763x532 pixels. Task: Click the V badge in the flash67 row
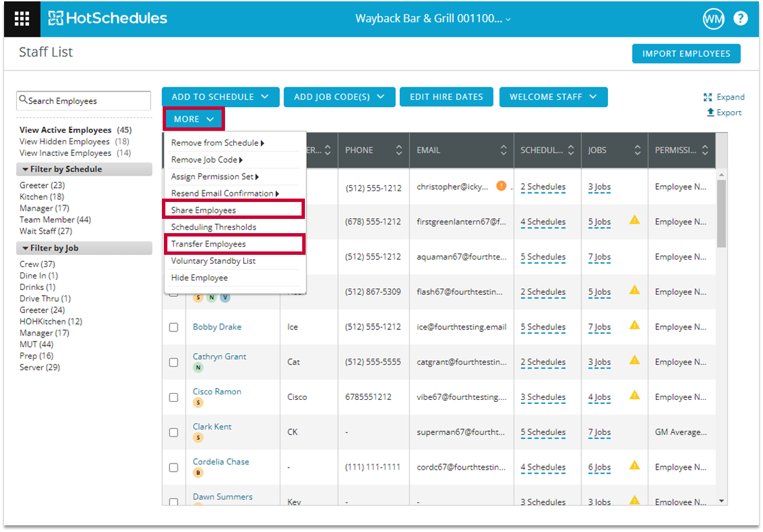tap(225, 298)
